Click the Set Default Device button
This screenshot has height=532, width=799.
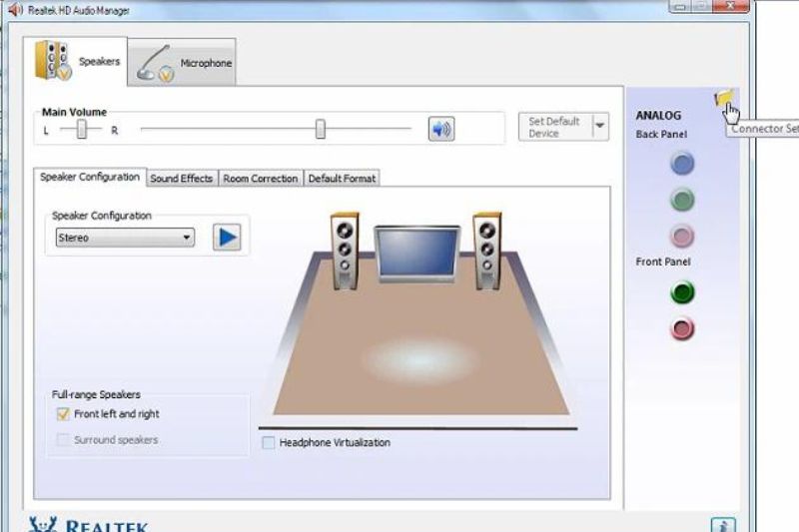(x=555, y=127)
